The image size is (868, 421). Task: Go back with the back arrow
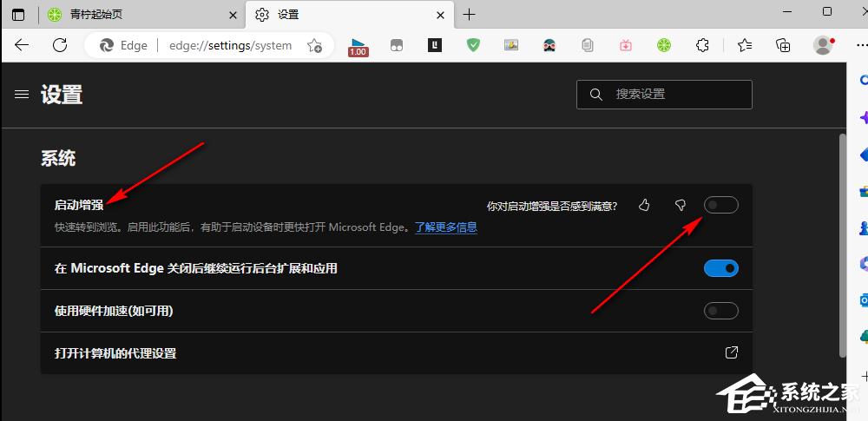click(22, 45)
